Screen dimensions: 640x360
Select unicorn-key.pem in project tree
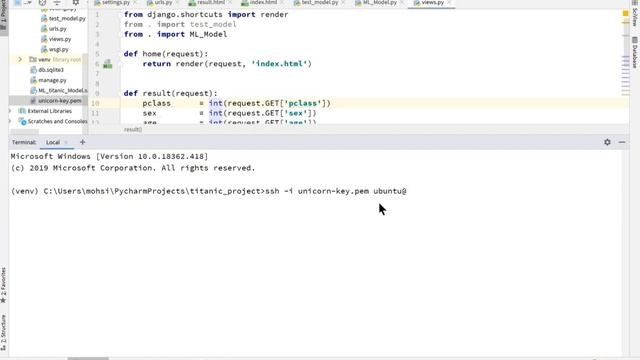click(60, 101)
